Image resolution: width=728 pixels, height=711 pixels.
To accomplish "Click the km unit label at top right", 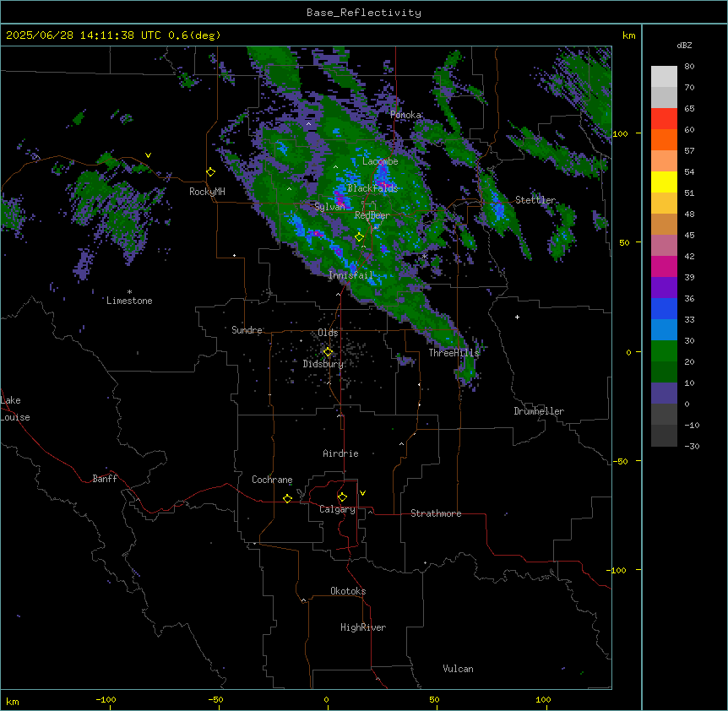I will coord(629,35).
